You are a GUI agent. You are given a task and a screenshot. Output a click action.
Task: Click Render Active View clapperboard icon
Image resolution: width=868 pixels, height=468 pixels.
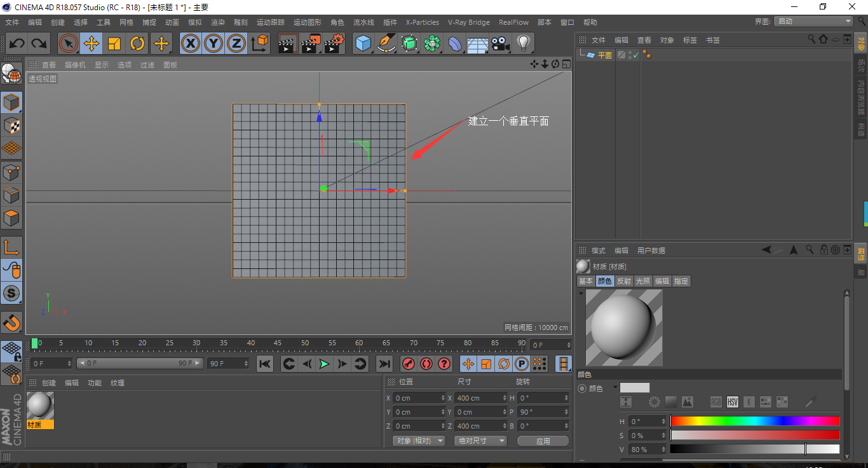tap(288, 43)
